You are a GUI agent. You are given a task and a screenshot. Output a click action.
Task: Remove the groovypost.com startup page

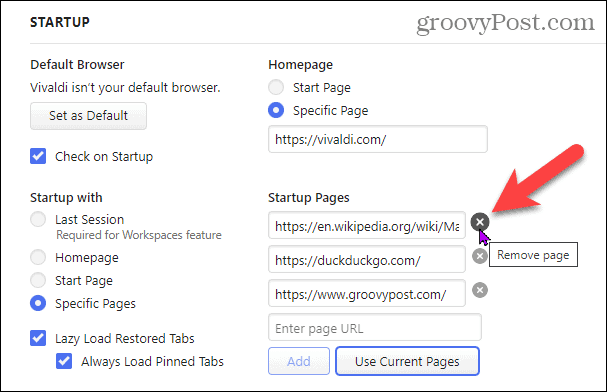click(x=480, y=290)
